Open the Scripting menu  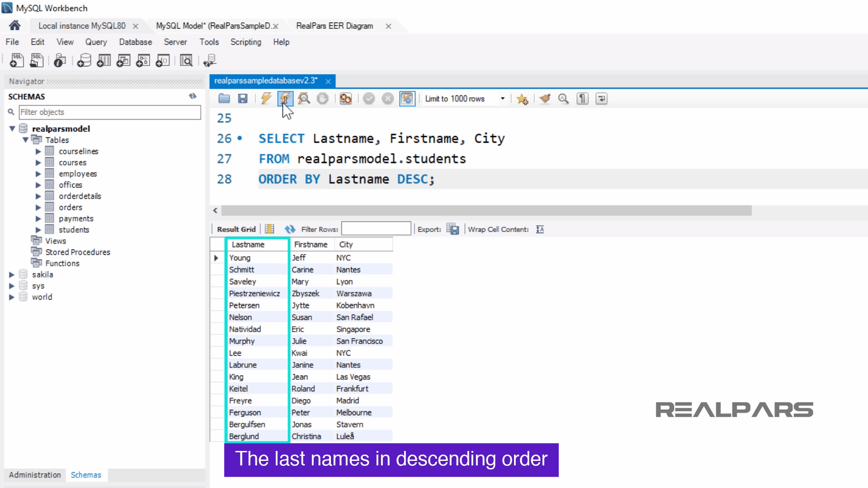[246, 42]
